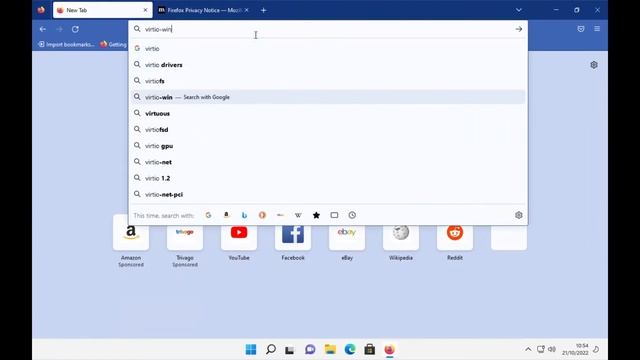Search bookmarks using the star icon
This screenshot has height=360, width=640.
(316, 215)
